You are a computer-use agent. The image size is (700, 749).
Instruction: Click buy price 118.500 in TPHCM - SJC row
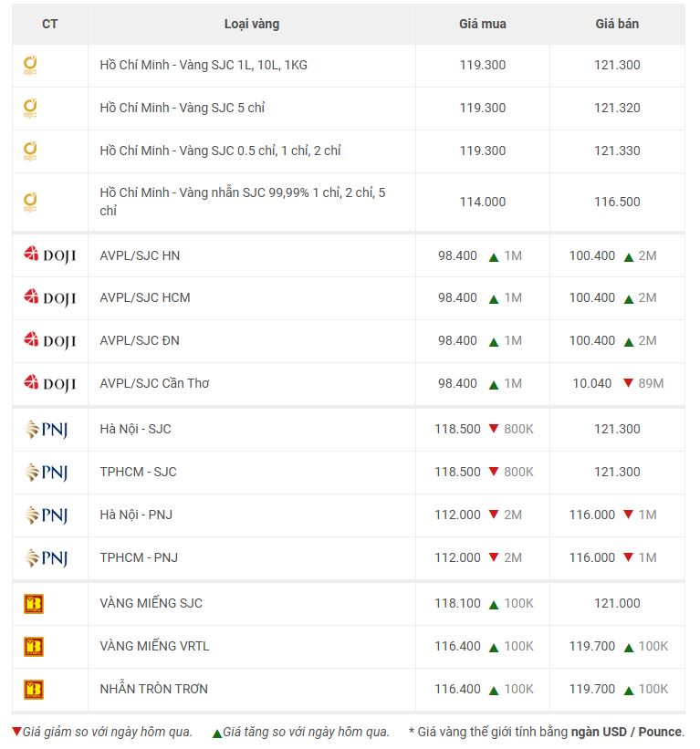pyautogui.click(x=457, y=472)
